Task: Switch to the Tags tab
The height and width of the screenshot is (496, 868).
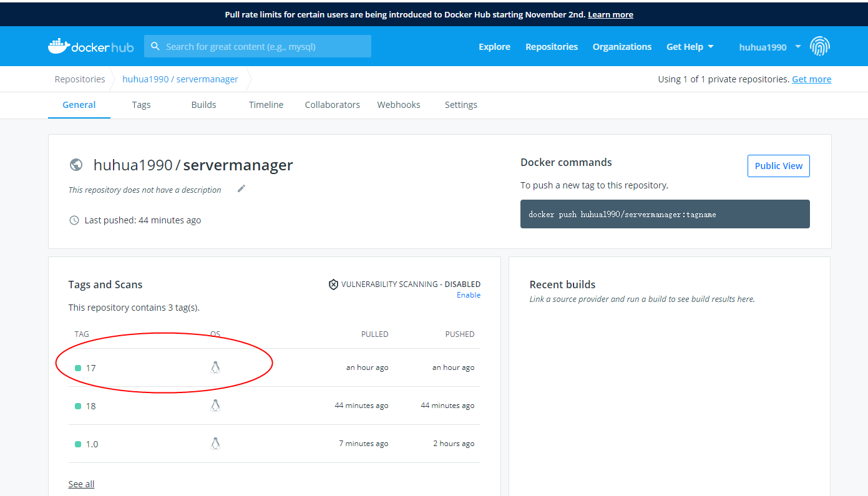Action: tap(142, 105)
